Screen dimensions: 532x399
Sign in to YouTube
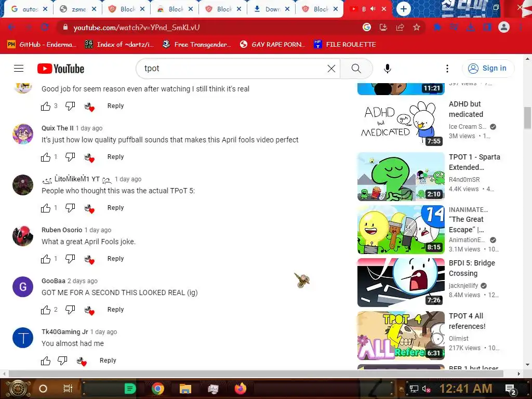487,69
